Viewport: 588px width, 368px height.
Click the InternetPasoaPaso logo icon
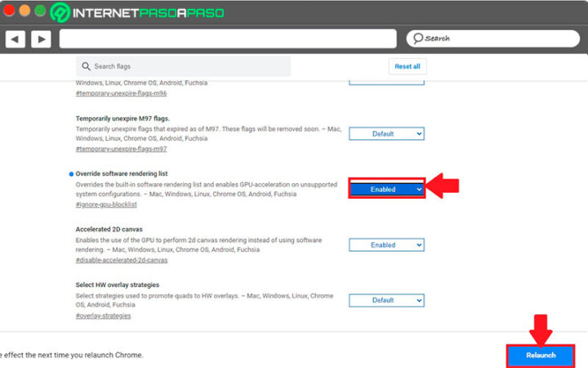(x=60, y=12)
